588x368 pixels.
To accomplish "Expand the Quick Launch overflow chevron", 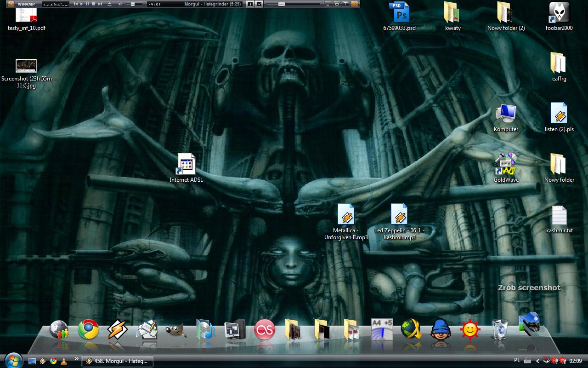I will [x=77, y=358].
